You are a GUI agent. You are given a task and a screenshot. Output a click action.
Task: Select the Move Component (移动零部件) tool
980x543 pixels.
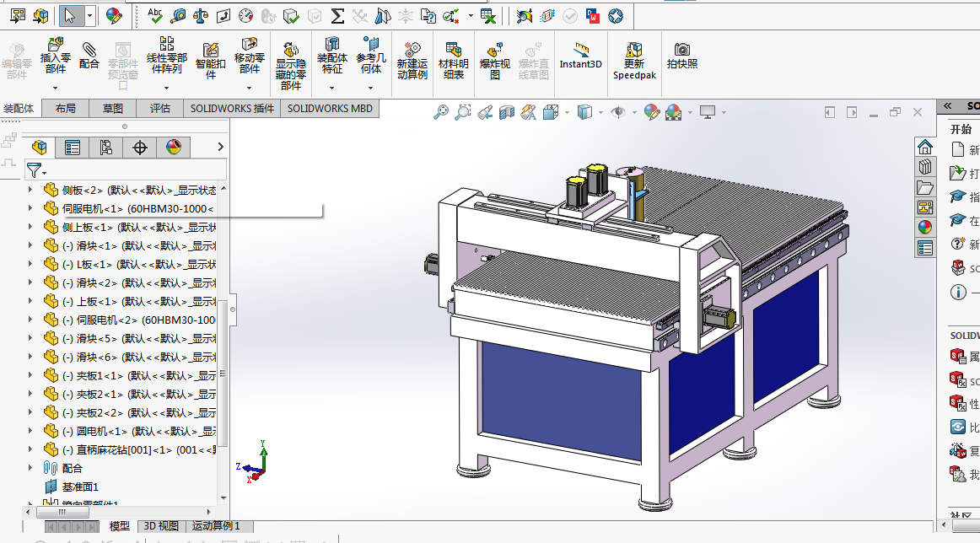pyautogui.click(x=250, y=44)
